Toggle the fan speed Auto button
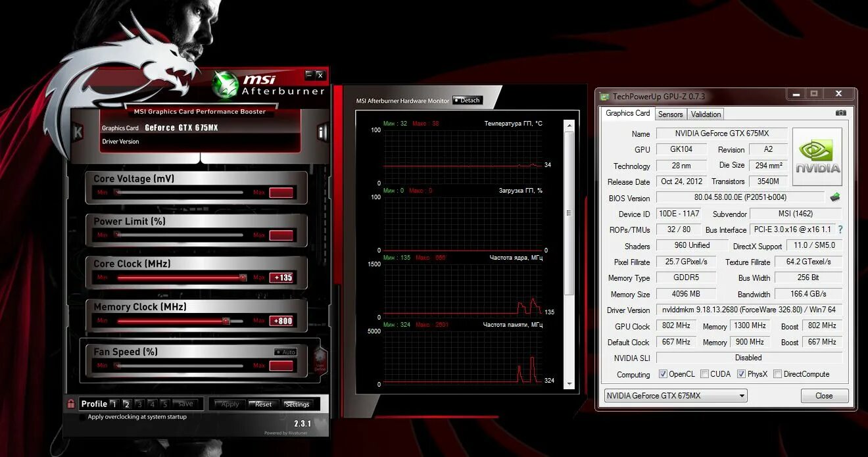The height and width of the screenshot is (457, 868). point(285,352)
